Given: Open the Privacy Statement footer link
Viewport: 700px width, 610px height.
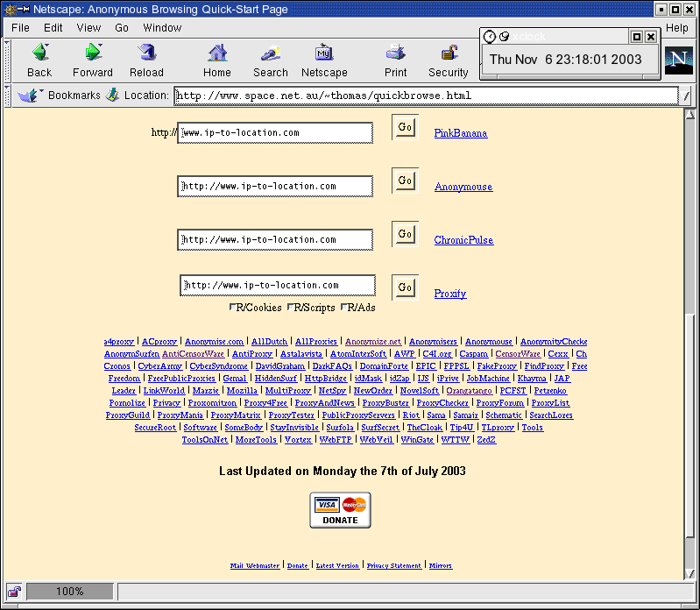Looking at the screenshot, I should (x=393, y=566).
